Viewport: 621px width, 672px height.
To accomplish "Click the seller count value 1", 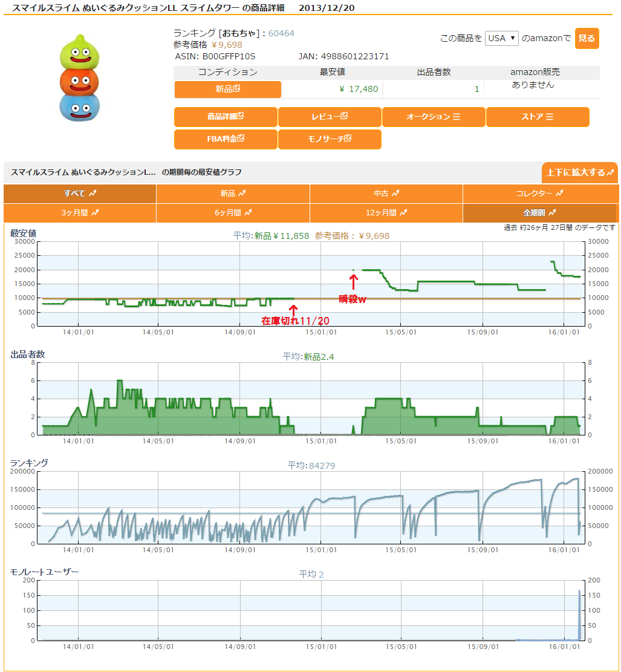I will 476,89.
